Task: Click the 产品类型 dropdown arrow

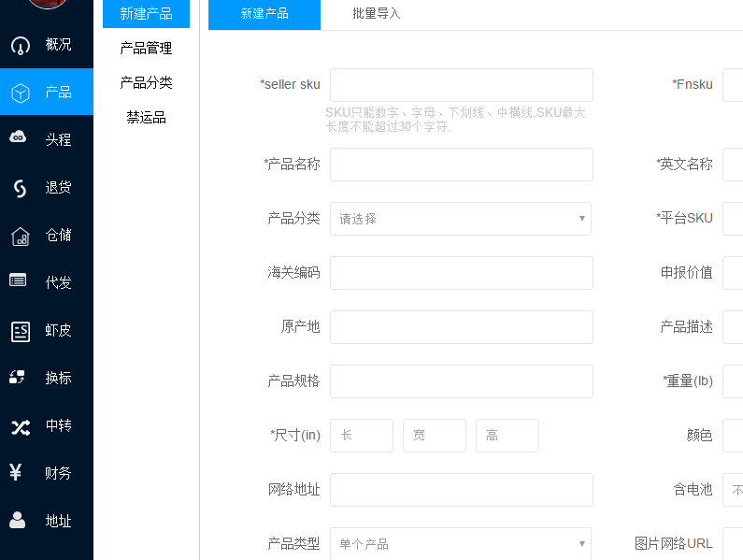Action: pyautogui.click(x=582, y=544)
